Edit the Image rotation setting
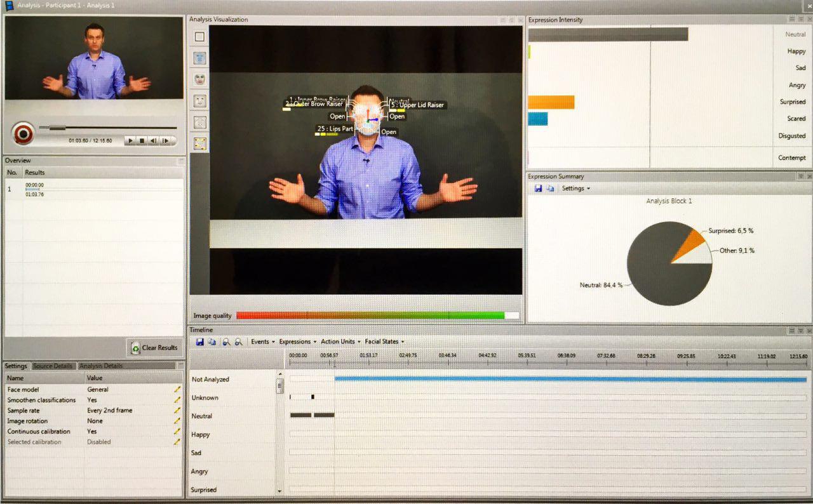The width and height of the screenshot is (813, 504). click(177, 421)
